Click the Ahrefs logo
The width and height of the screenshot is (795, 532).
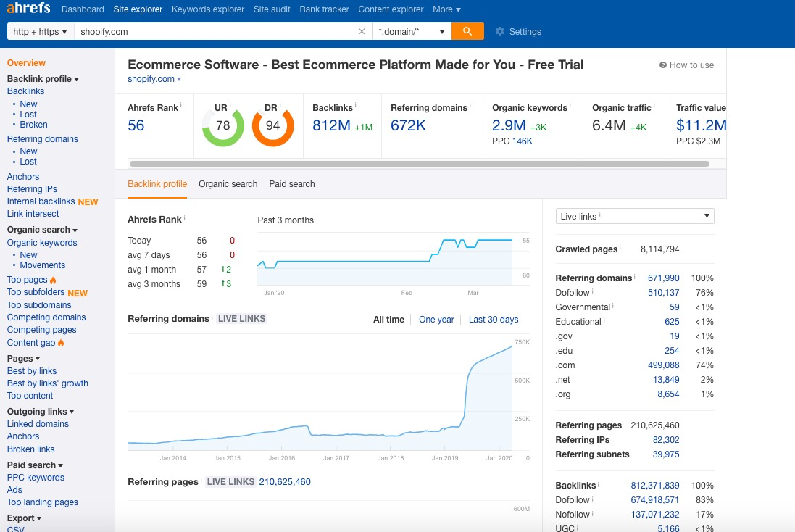click(28, 9)
